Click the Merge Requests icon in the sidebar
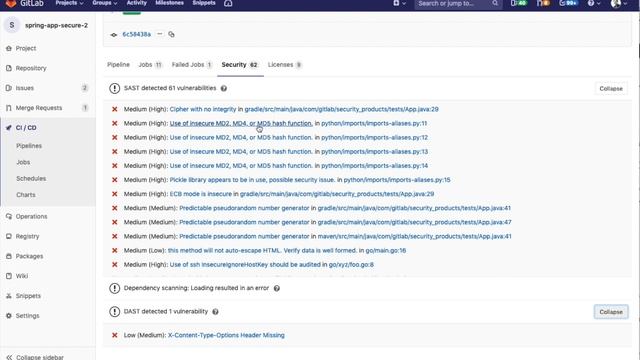640x360 pixels. (9, 108)
